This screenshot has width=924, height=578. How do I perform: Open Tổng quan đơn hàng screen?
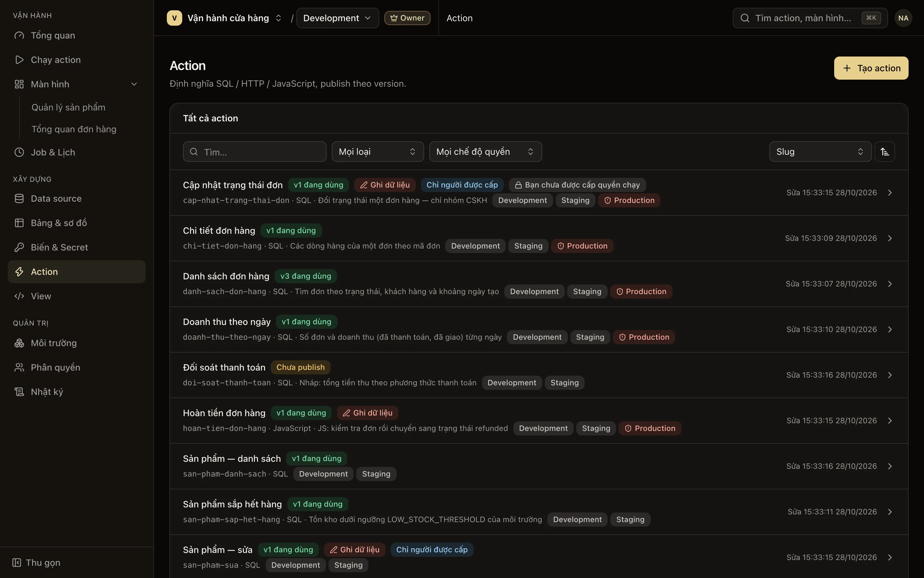[x=74, y=129]
